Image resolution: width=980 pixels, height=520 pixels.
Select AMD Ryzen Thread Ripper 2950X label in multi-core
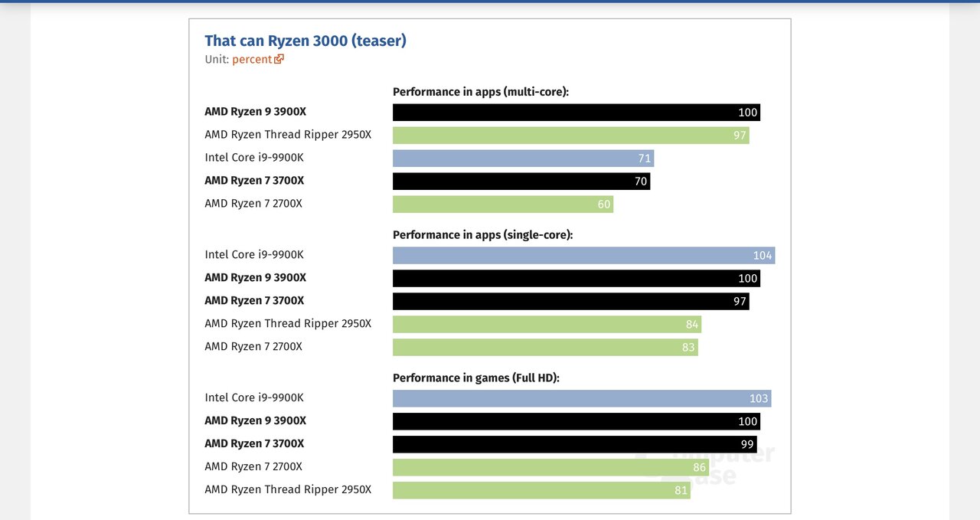pos(288,135)
